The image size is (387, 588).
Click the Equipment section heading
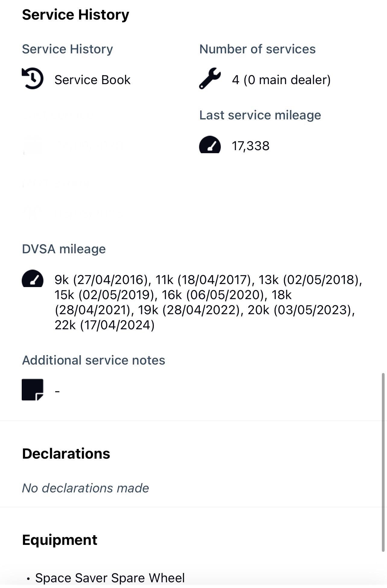tap(60, 540)
